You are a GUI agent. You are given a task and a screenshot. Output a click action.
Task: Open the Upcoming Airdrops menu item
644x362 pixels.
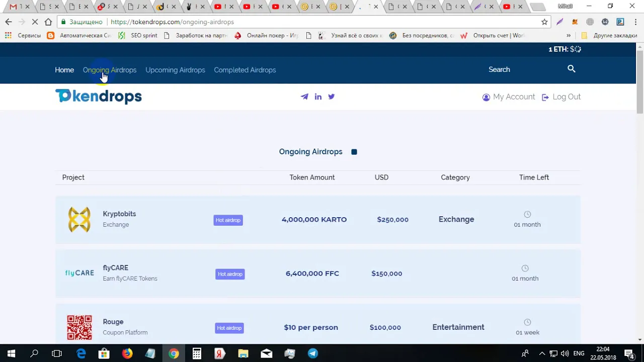(175, 70)
